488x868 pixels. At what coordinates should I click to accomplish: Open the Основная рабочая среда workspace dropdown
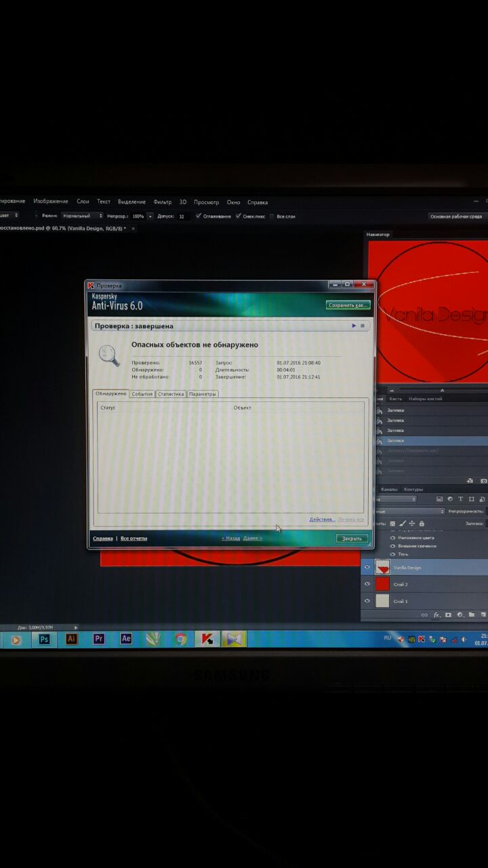[x=457, y=216]
